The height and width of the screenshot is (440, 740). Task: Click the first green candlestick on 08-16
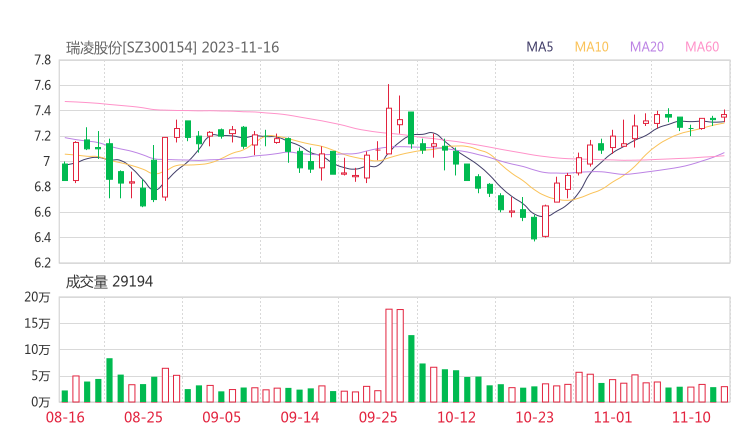65,172
